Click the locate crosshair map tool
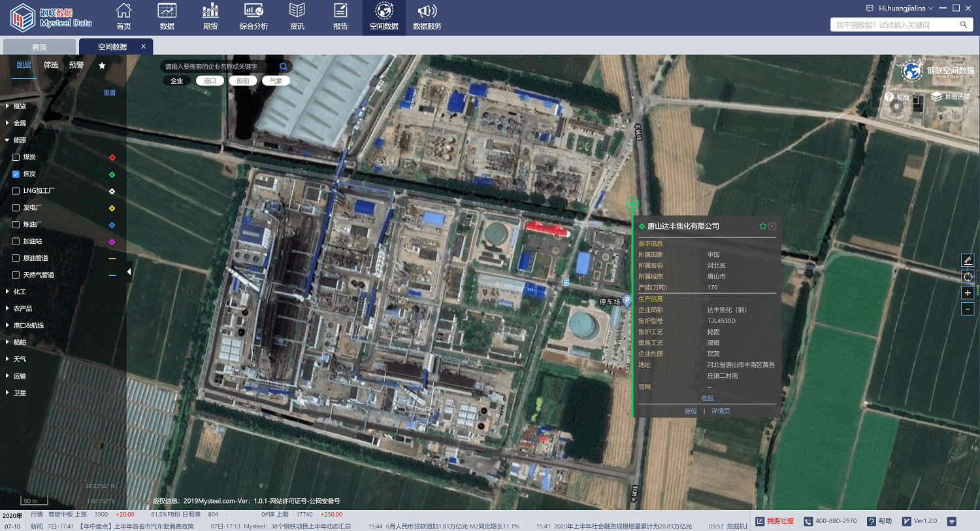The height and width of the screenshot is (531, 980). coord(968,277)
